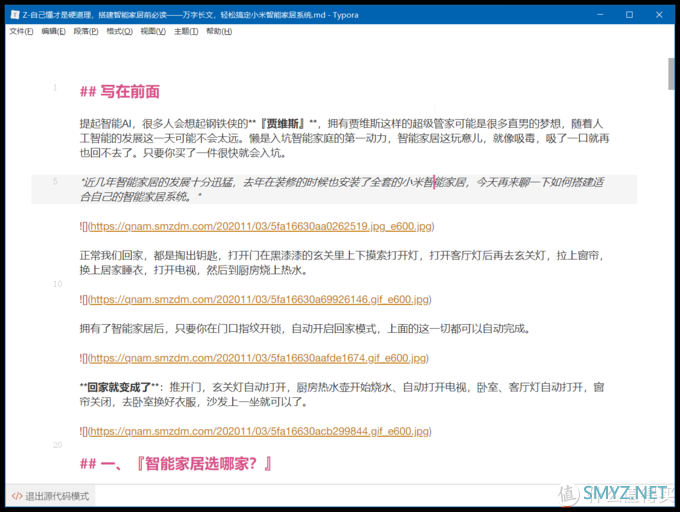Open the 格式(O) menu

(119, 31)
